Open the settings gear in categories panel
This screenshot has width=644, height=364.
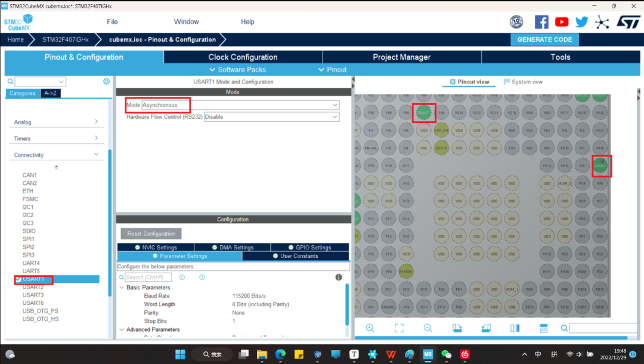tap(106, 82)
